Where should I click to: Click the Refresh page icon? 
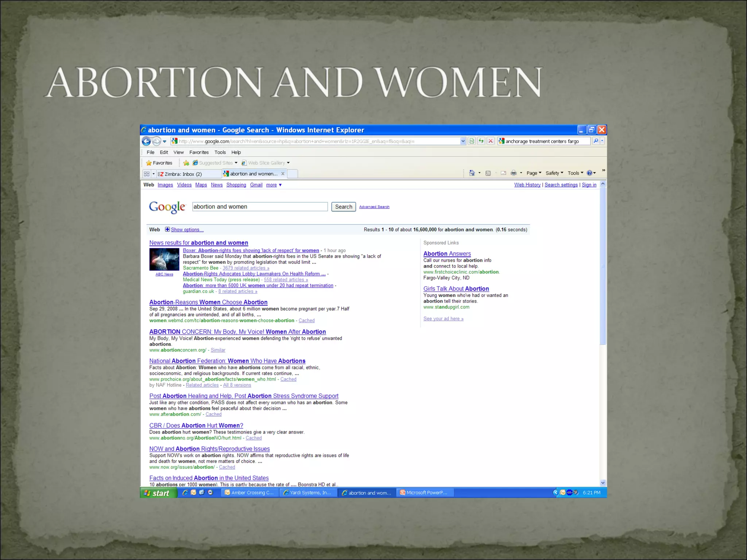tap(481, 141)
